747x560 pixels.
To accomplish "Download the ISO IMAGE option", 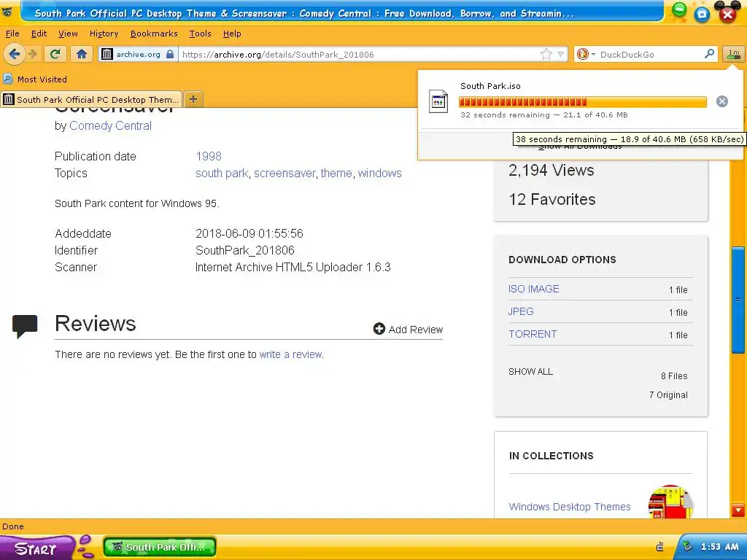I will (x=533, y=289).
